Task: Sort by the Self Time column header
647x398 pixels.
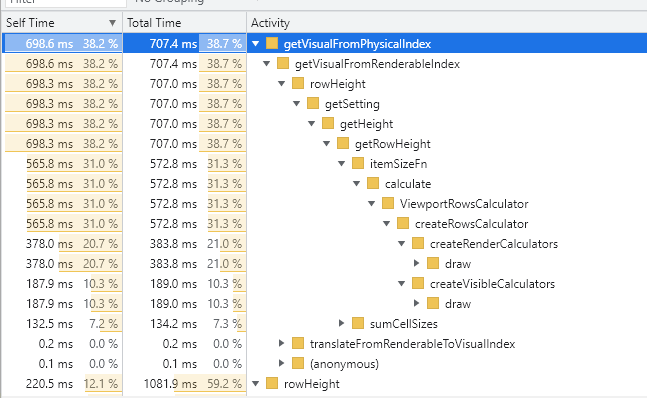Action: click(62, 23)
